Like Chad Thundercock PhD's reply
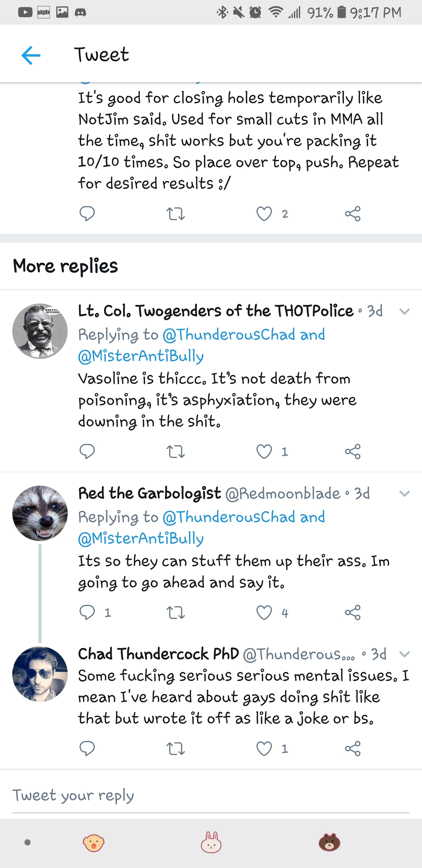Image resolution: width=422 pixels, height=868 pixels. tap(264, 748)
